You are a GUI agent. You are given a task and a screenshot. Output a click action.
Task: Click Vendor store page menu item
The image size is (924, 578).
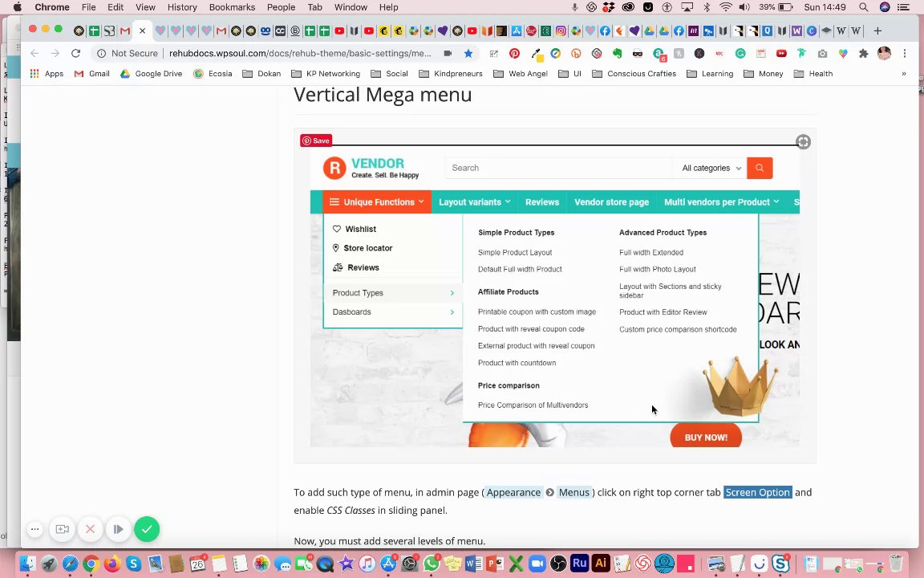click(612, 201)
